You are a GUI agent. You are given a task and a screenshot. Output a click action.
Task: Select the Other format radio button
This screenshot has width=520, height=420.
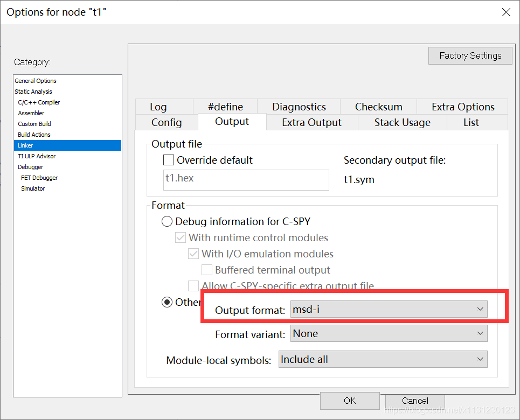tap(167, 302)
